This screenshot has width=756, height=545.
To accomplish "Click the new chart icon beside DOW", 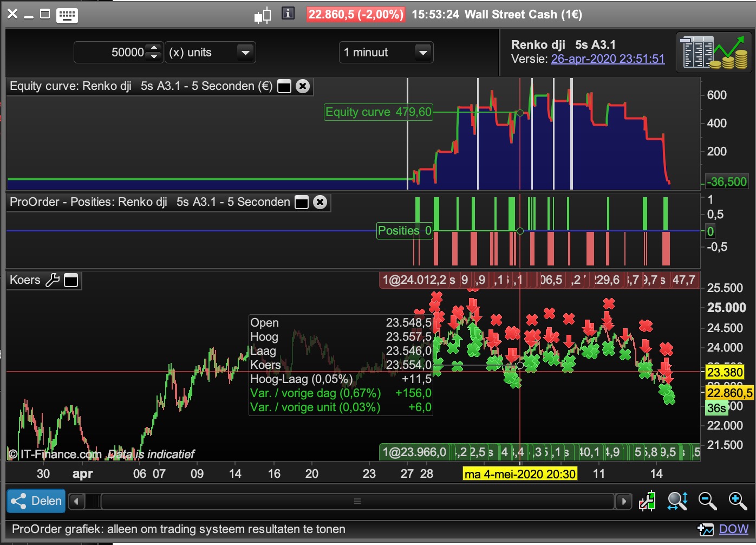I will tap(705, 529).
